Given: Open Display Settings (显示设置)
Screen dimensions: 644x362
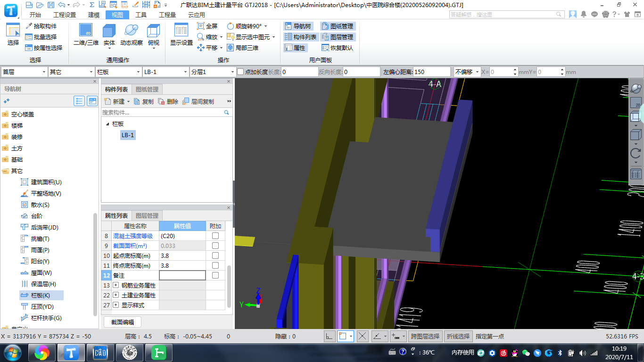Looking at the screenshot, I should point(182,35).
